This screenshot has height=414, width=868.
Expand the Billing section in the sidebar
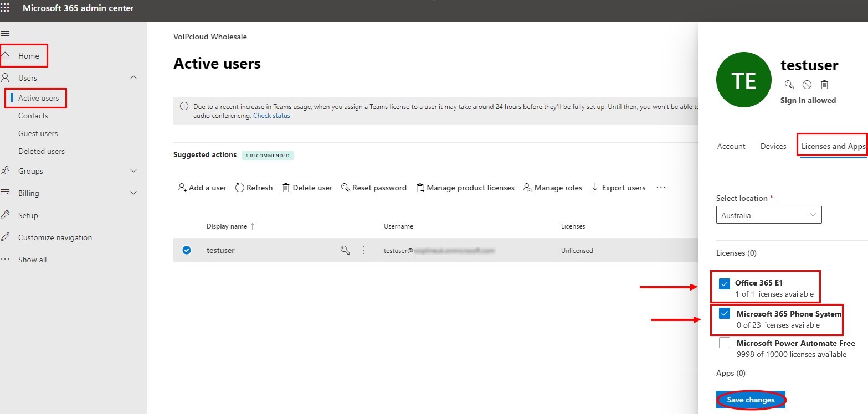(x=133, y=193)
